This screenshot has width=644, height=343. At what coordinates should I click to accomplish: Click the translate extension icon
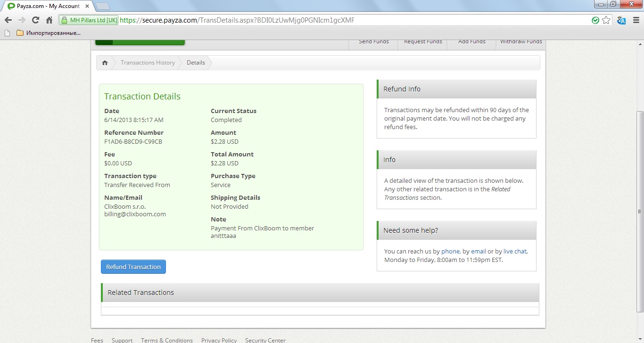point(621,20)
